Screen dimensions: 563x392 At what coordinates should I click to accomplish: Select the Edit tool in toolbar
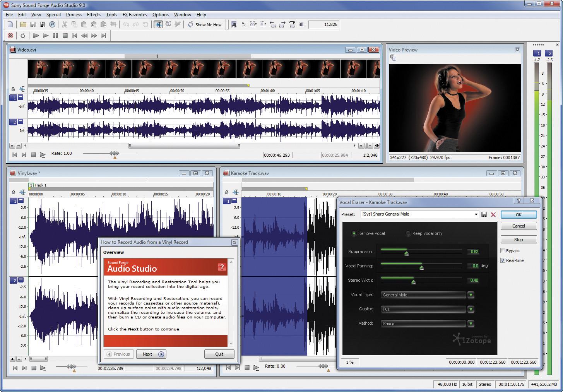point(158,24)
